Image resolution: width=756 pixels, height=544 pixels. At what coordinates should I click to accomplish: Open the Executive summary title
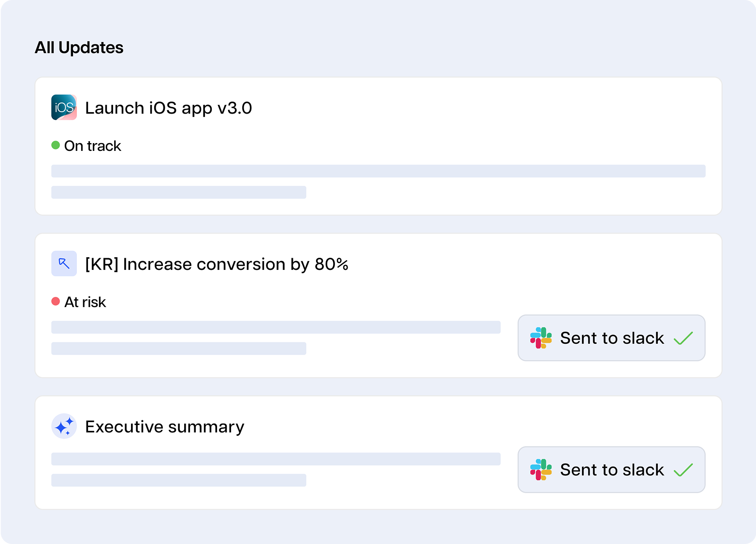point(164,426)
